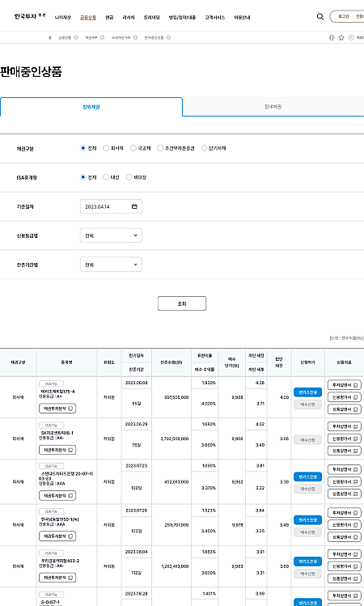Click 채권투자분석 for the 2023.06.08 maturity bond
The width and height of the screenshot is (364, 606).
pos(57,409)
